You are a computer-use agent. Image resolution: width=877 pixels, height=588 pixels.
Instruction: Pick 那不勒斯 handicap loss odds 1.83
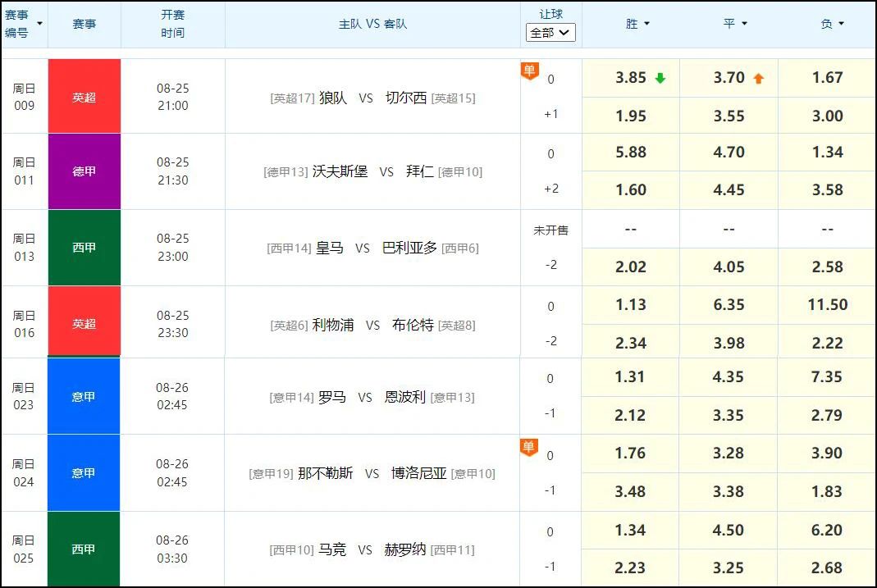coord(827,491)
